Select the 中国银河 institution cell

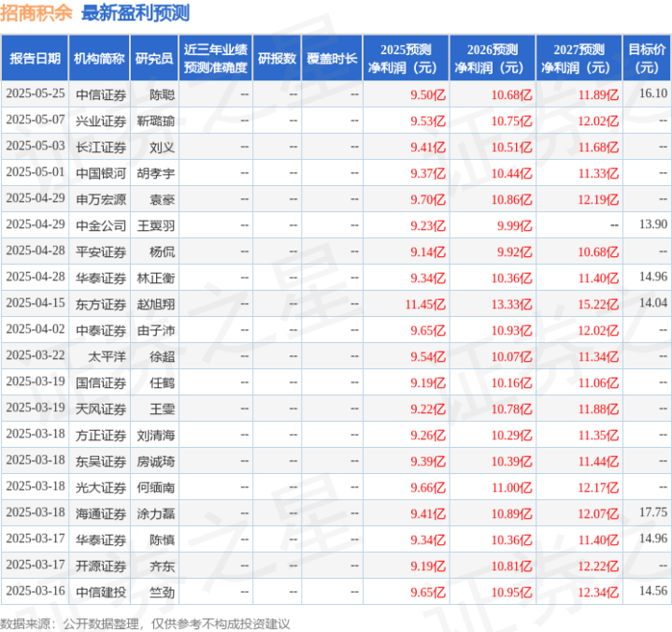click(x=101, y=173)
